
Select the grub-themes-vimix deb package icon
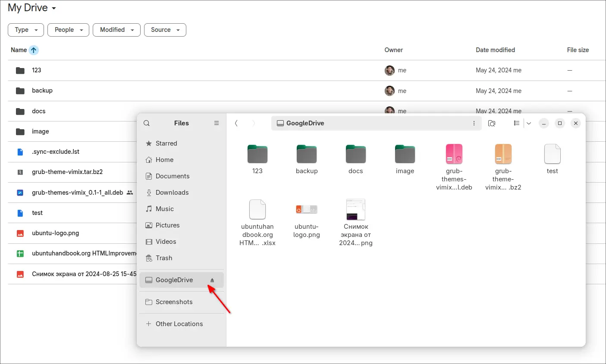(454, 154)
